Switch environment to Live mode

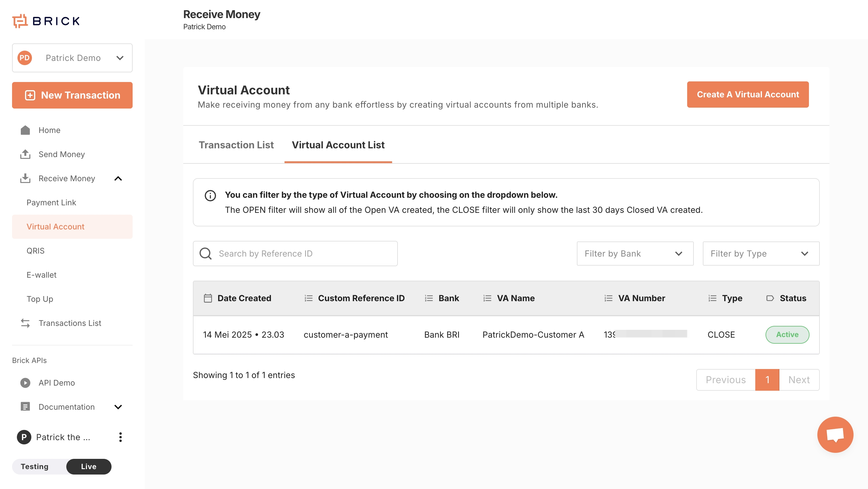[89, 466]
